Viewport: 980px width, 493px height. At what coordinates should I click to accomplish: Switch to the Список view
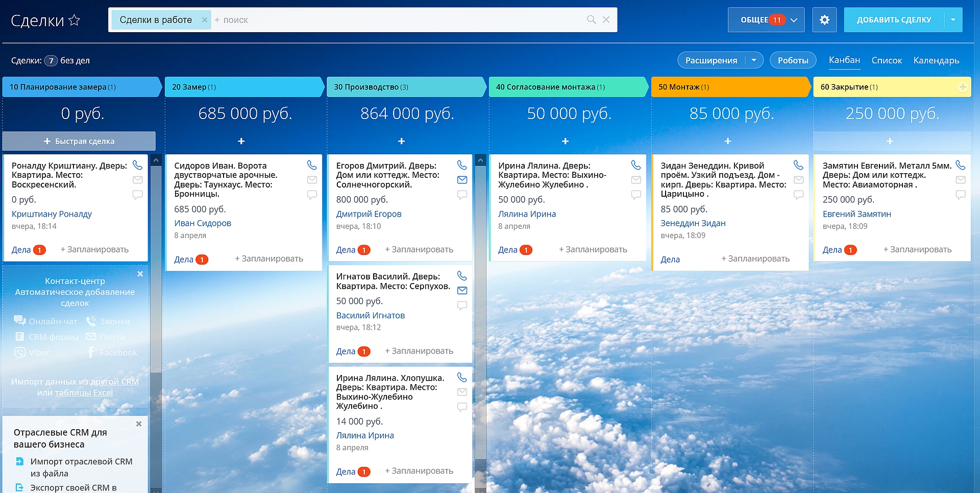coord(887,60)
